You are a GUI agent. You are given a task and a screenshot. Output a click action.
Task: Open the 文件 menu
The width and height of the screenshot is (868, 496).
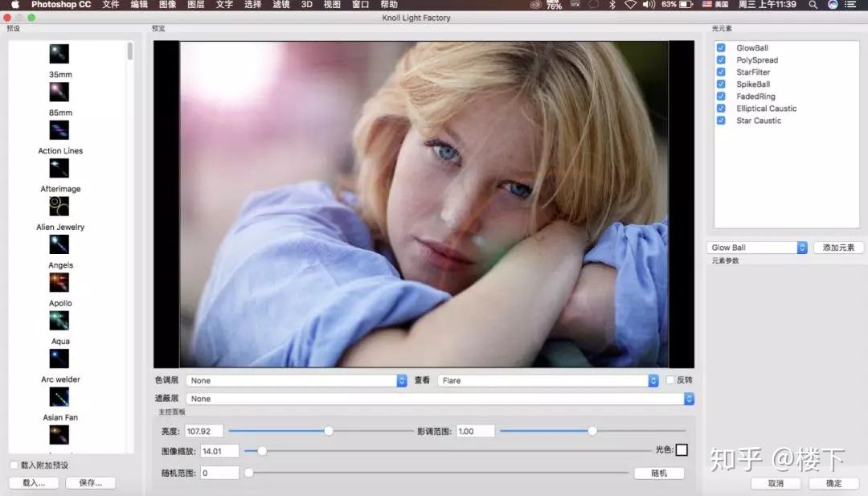coord(111,5)
